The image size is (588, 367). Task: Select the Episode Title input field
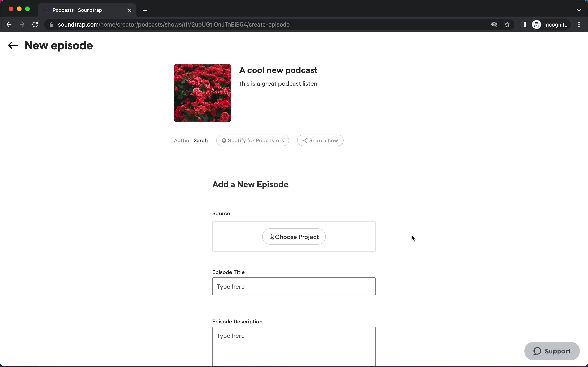[x=294, y=286]
